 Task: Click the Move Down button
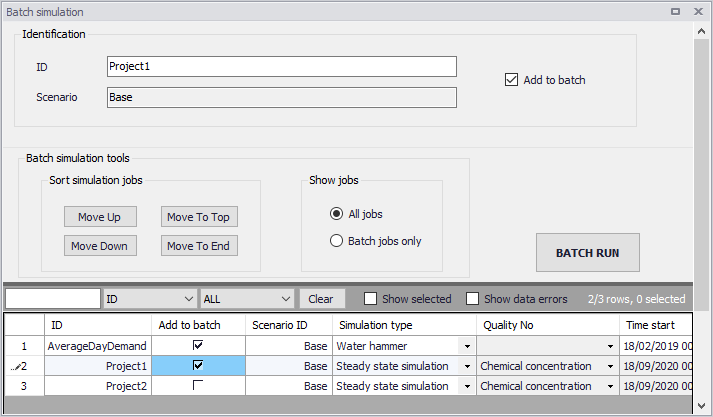[100, 246]
